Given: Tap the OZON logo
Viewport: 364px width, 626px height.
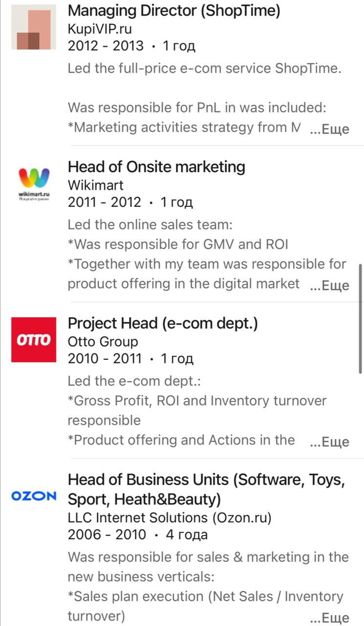Looking at the screenshot, I should pos(34,496).
